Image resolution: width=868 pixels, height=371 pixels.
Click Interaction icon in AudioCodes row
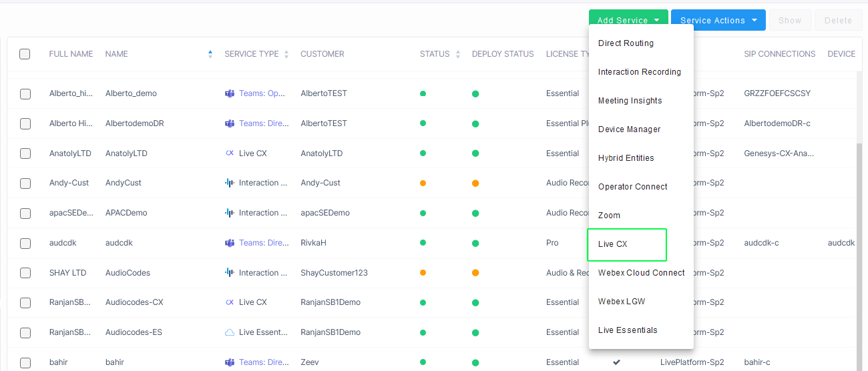tap(230, 273)
